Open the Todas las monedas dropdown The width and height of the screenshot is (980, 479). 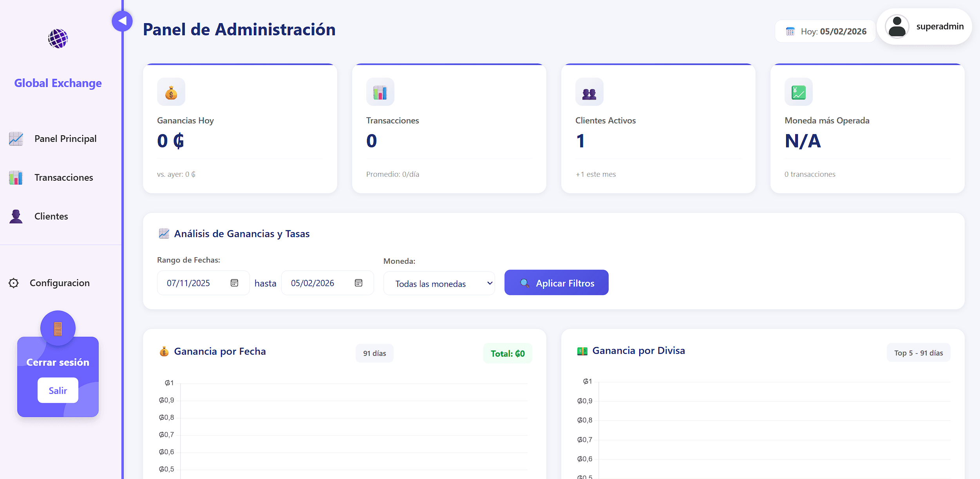tap(439, 283)
